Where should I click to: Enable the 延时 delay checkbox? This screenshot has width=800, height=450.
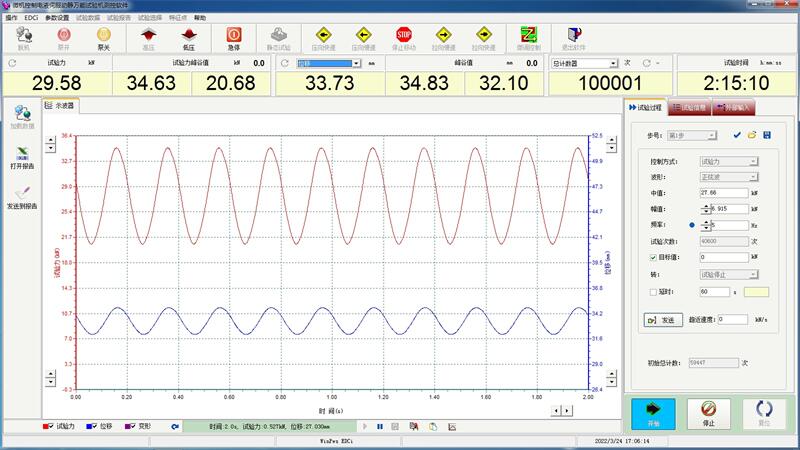pos(654,291)
